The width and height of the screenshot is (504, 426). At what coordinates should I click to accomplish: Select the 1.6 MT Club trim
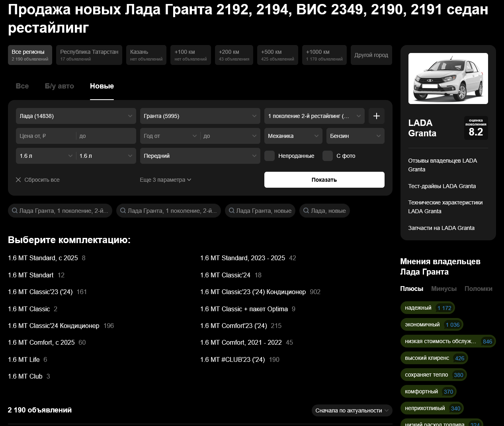point(25,376)
